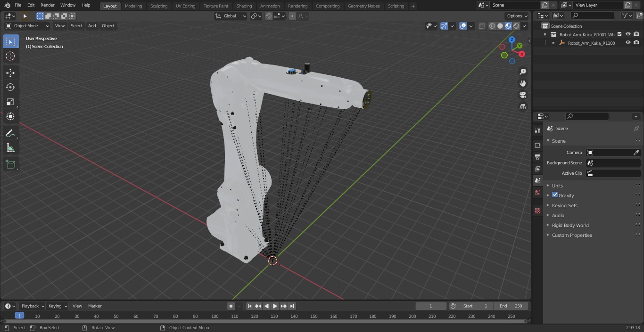644x332 pixels.
Task: Toggle proportional editing in the header
Action: coord(292,16)
